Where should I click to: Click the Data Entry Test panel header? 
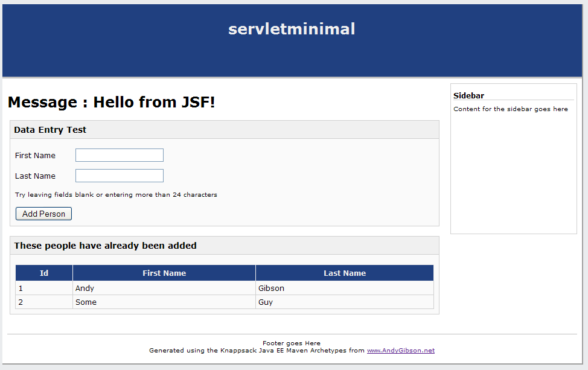coord(224,130)
